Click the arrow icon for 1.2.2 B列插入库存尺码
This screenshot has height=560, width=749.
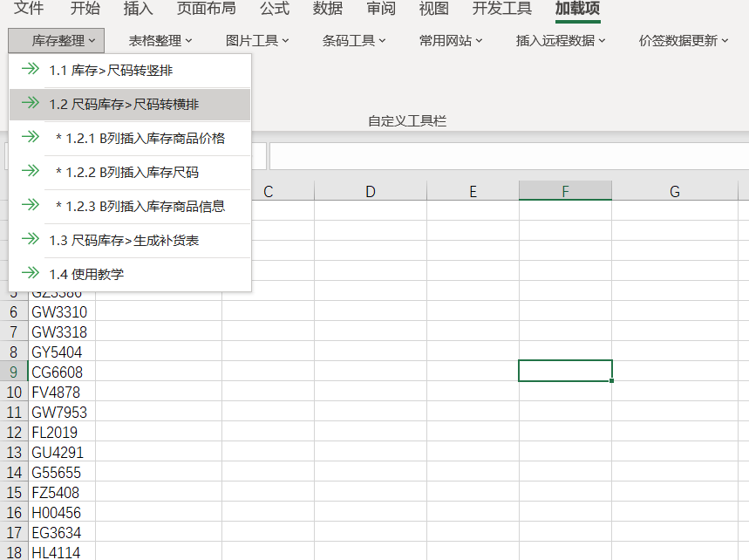31,171
